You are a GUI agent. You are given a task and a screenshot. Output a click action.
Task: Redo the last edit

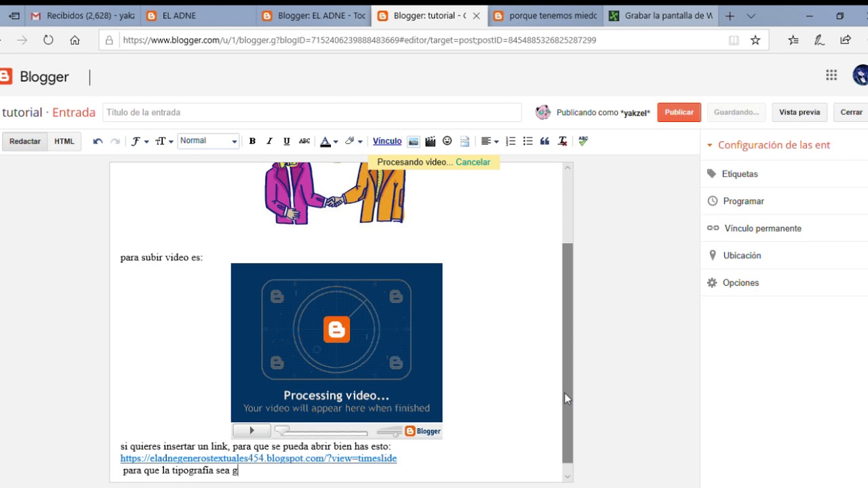[115, 141]
